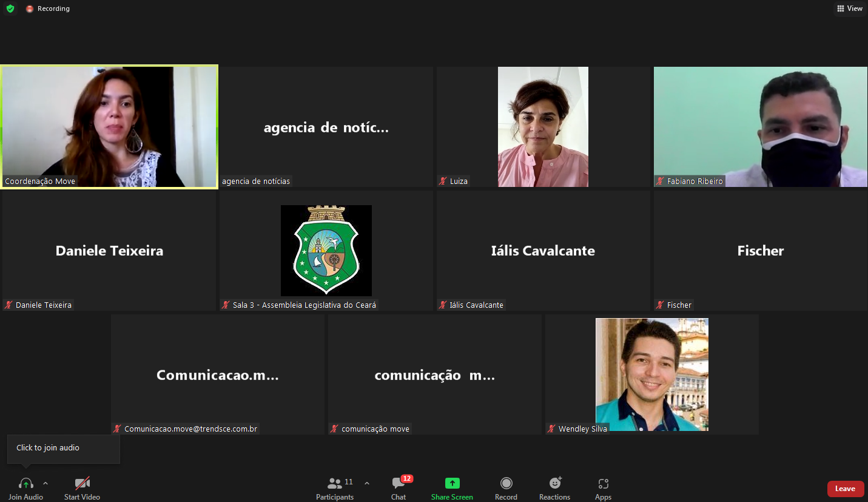Click the red Leave button

[845, 489]
